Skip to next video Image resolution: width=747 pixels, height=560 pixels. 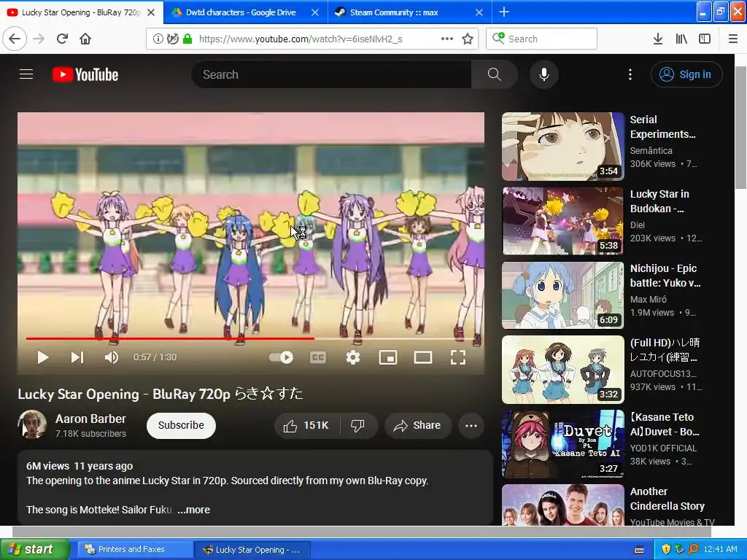(x=77, y=357)
